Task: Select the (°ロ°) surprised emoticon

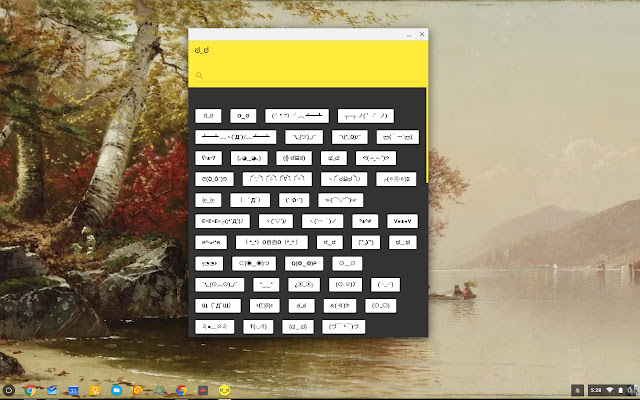Action: pos(294,200)
